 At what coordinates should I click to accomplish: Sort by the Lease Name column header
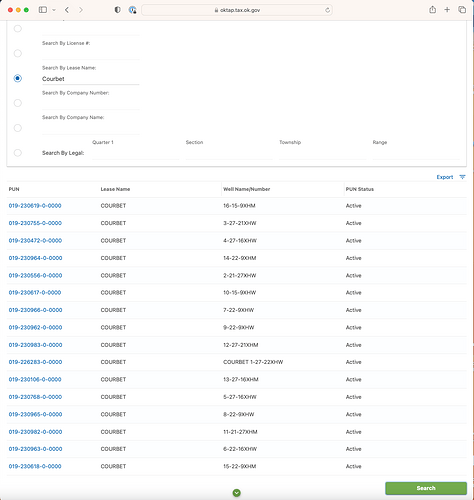pos(115,189)
